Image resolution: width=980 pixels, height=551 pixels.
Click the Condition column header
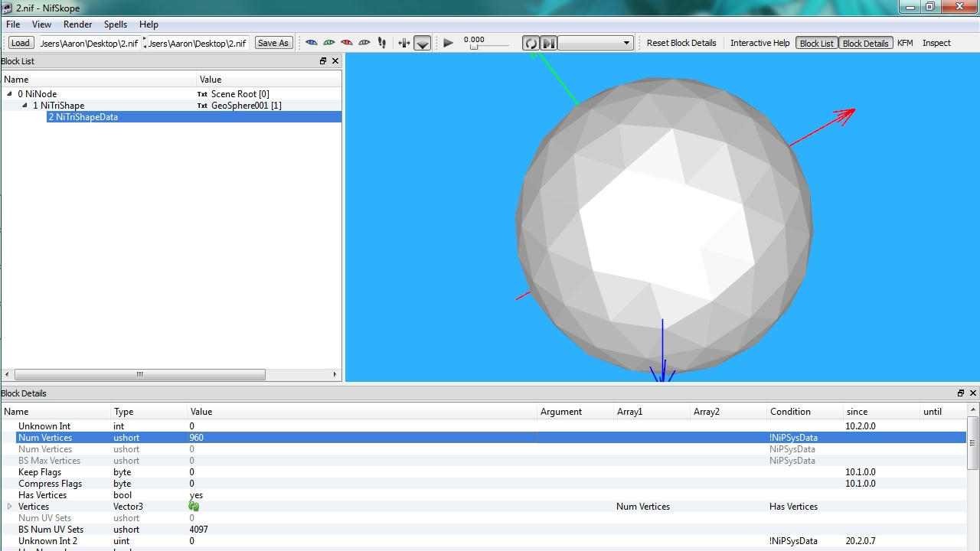(805, 412)
